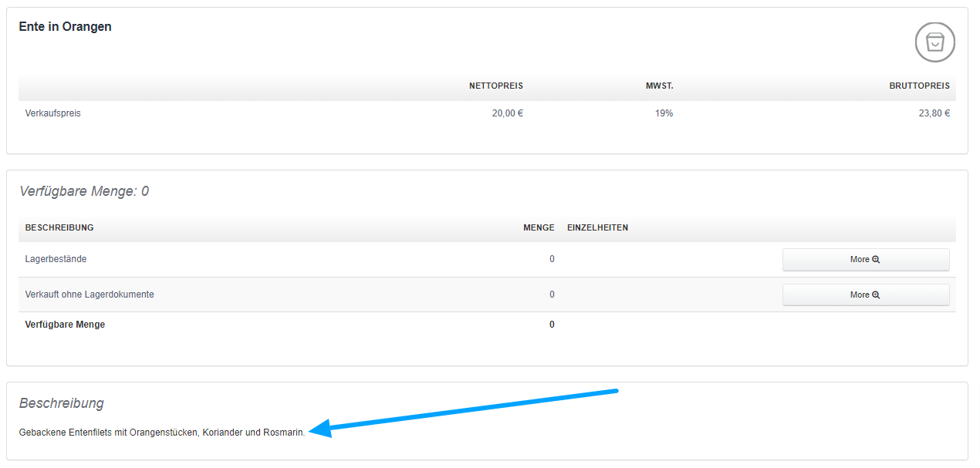Click the 'Verfügbare Menge: 0' heading

click(x=84, y=191)
